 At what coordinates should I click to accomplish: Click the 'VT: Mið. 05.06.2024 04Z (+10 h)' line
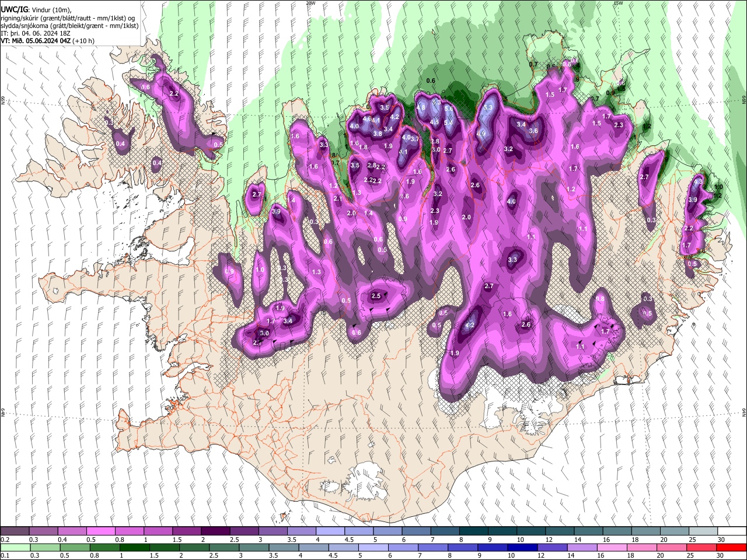(48, 41)
